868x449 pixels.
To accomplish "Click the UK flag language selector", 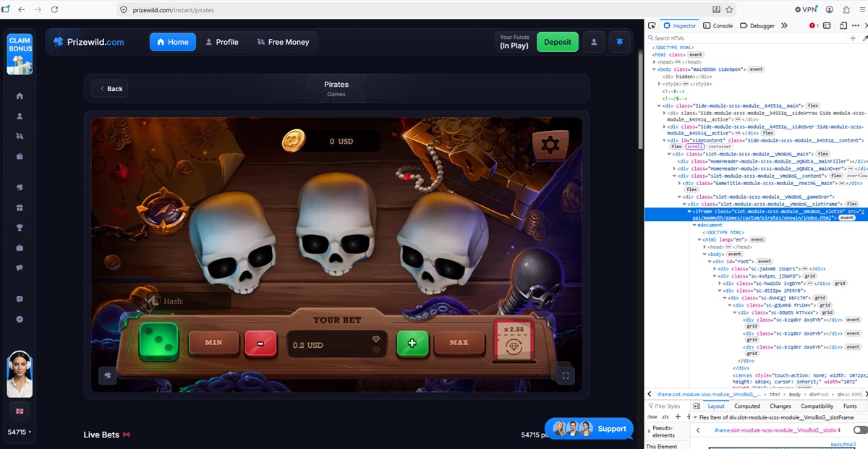I will tap(20, 411).
